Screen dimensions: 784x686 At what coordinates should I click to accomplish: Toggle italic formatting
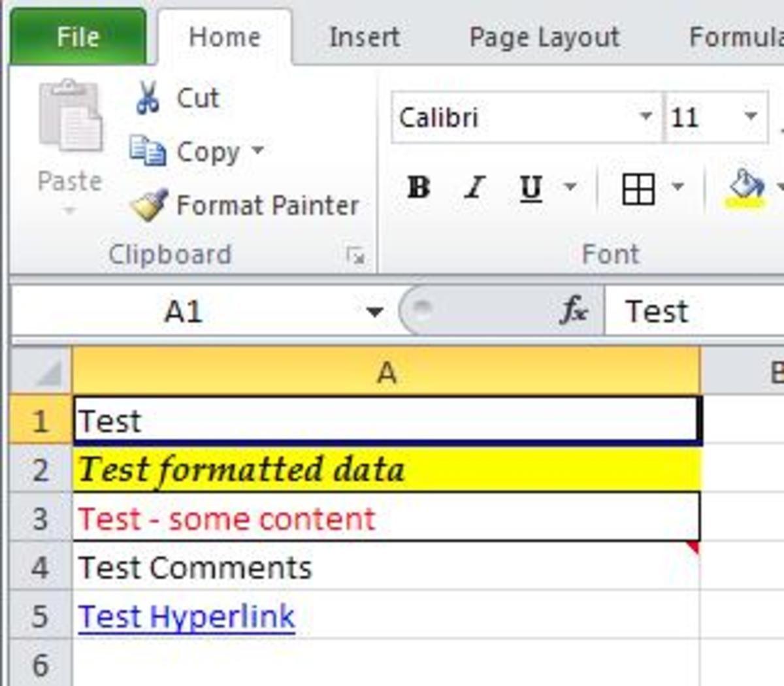(x=474, y=189)
